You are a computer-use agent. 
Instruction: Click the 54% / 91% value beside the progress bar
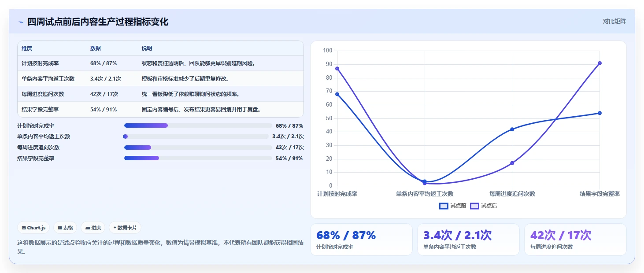[x=289, y=158]
